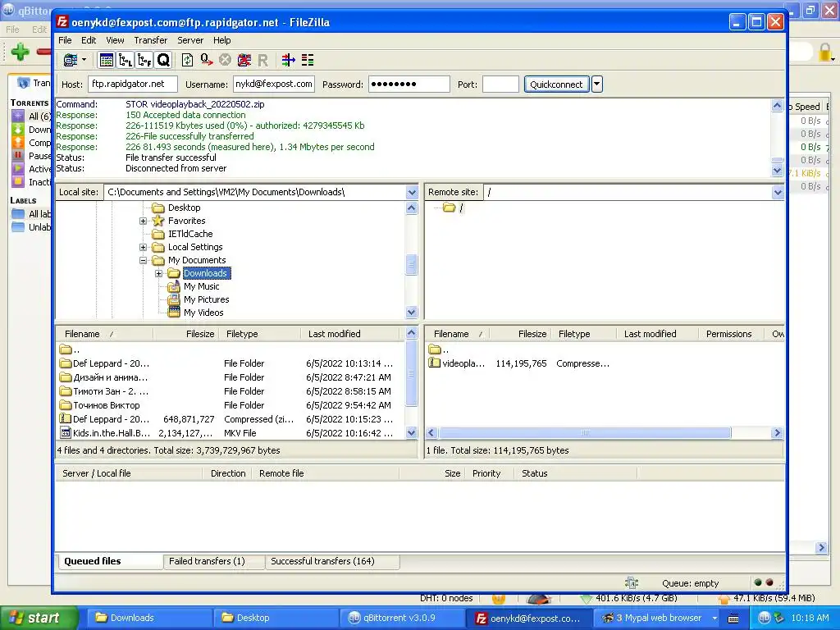The width and height of the screenshot is (840, 630).
Task: Open the Local site path dropdown
Action: 412,192
